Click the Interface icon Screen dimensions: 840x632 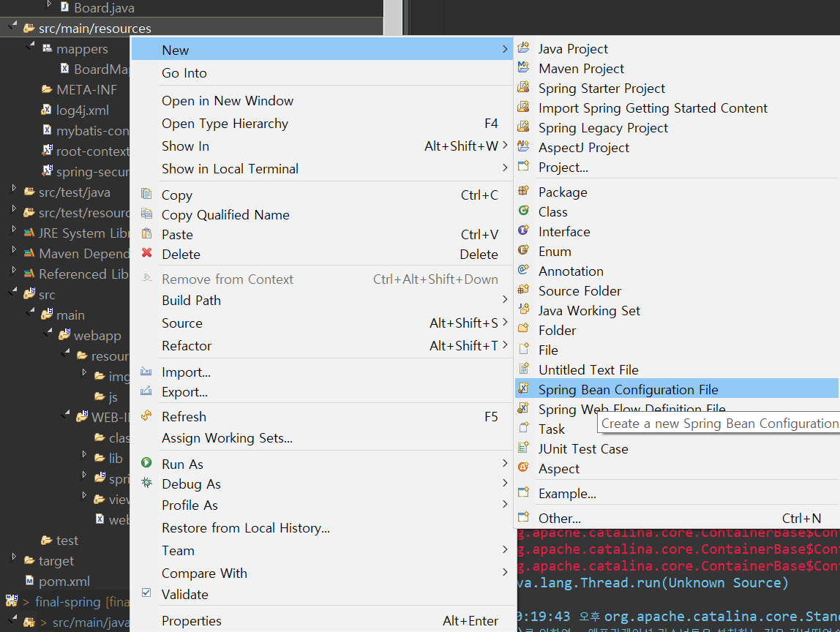523,231
